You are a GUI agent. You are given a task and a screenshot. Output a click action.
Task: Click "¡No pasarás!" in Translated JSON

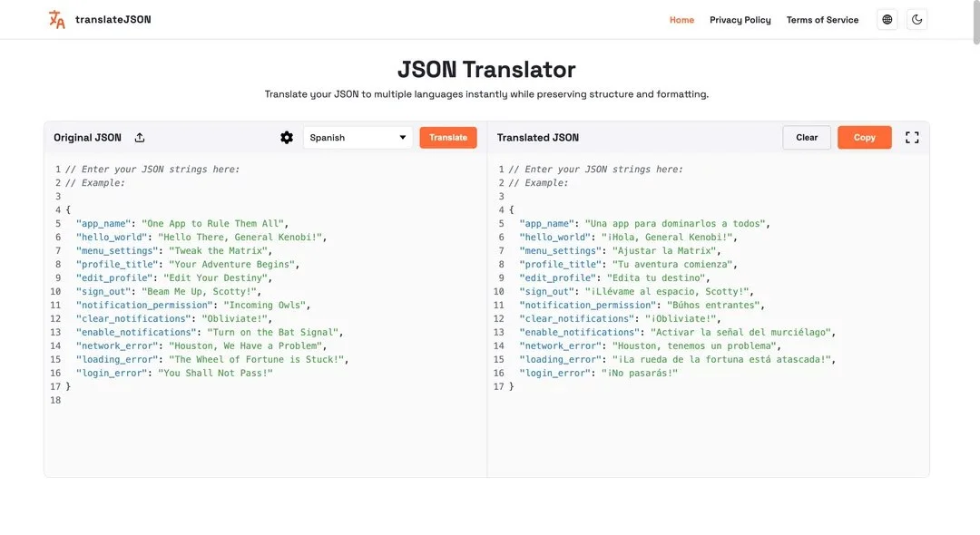[x=639, y=374]
